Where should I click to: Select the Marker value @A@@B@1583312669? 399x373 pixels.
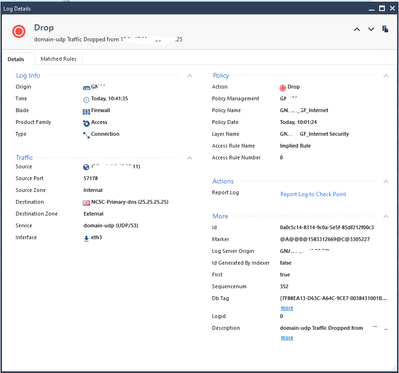325,239
